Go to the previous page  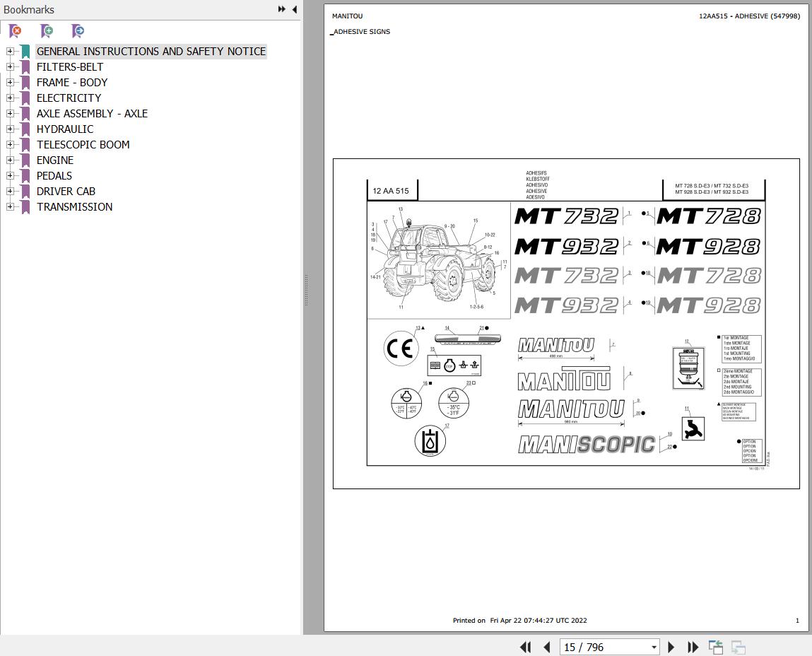click(x=547, y=648)
